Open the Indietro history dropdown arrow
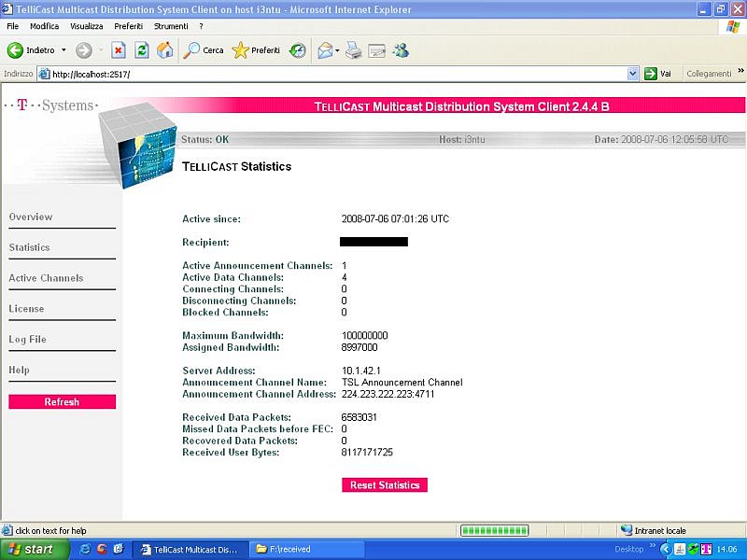The height and width of the screenshot is (560, 747). 63,50
